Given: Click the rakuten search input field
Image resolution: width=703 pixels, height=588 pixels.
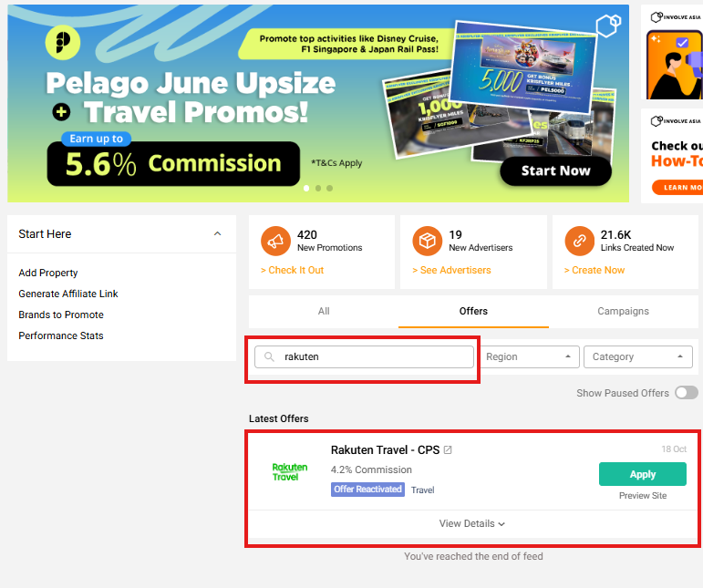Looking at the screenshot, I should (x=364, y=356).
